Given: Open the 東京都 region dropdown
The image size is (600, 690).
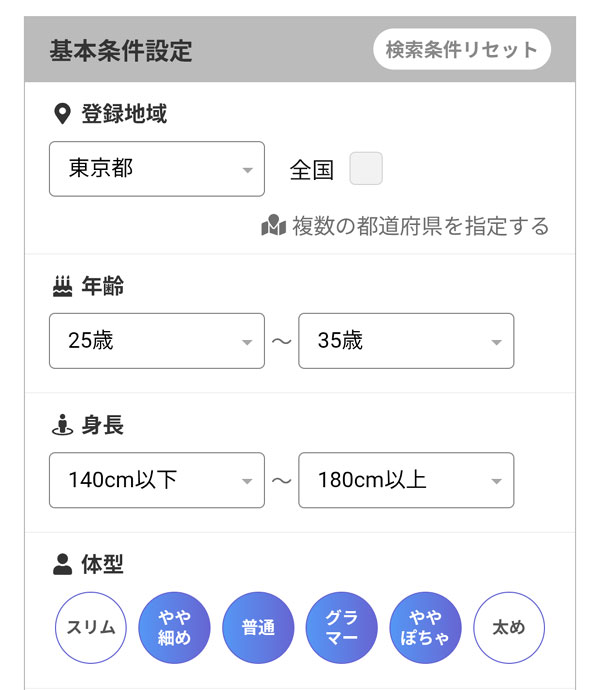Looking at the screenshot, I should click(x=157, y=169).
